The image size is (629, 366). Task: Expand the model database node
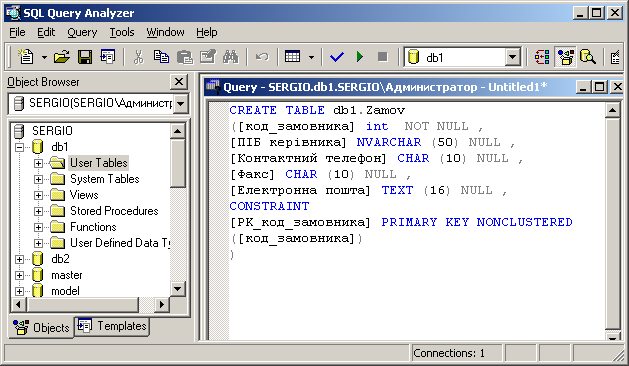click(x=19, y=291)
